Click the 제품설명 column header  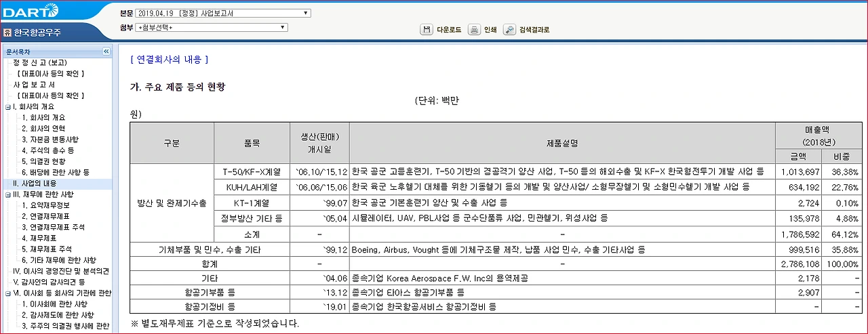click(x=562, y=143)
